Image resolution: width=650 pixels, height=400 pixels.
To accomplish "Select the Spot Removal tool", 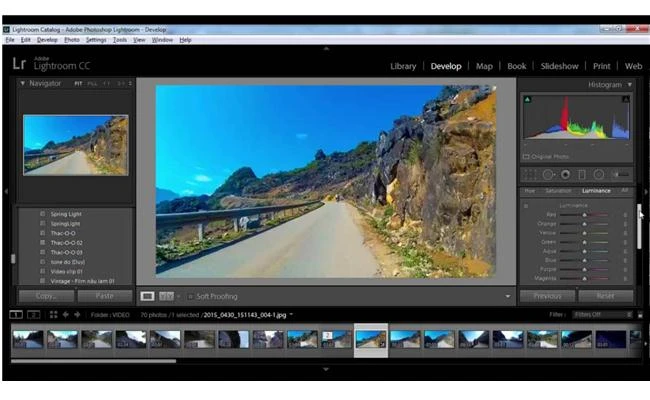I will point(549,174).
